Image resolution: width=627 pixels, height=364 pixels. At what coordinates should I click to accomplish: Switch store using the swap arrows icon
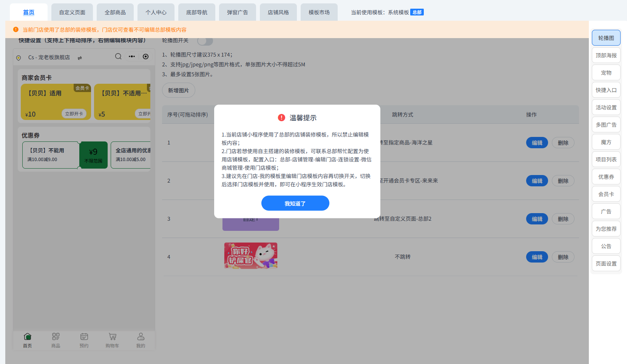(x=80, y=58)
